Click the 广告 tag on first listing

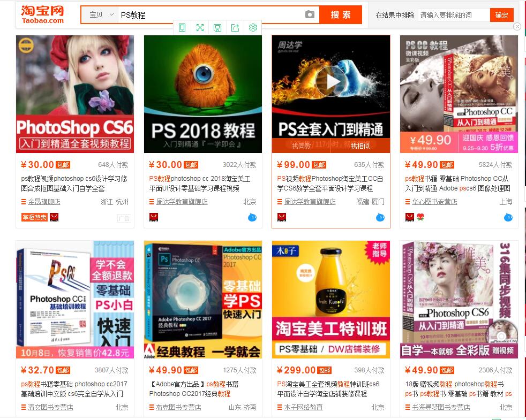pyautogui.click(x=124, y=218)
